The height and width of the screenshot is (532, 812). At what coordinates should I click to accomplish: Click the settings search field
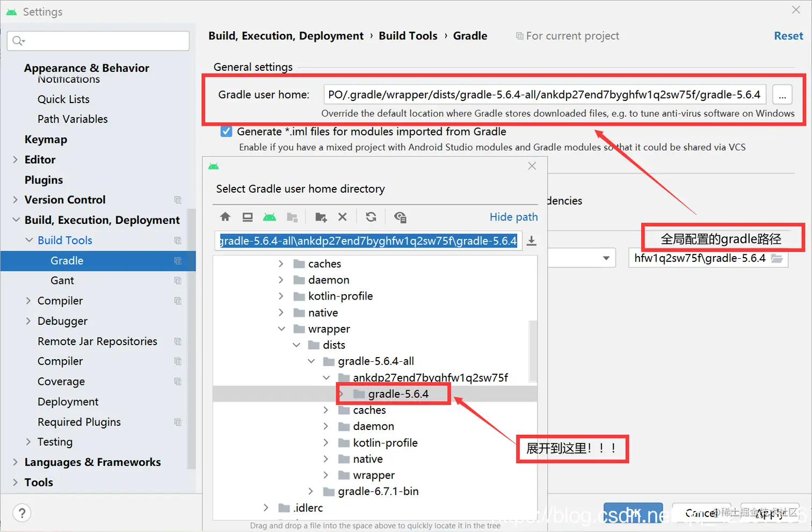click(98, 41)
